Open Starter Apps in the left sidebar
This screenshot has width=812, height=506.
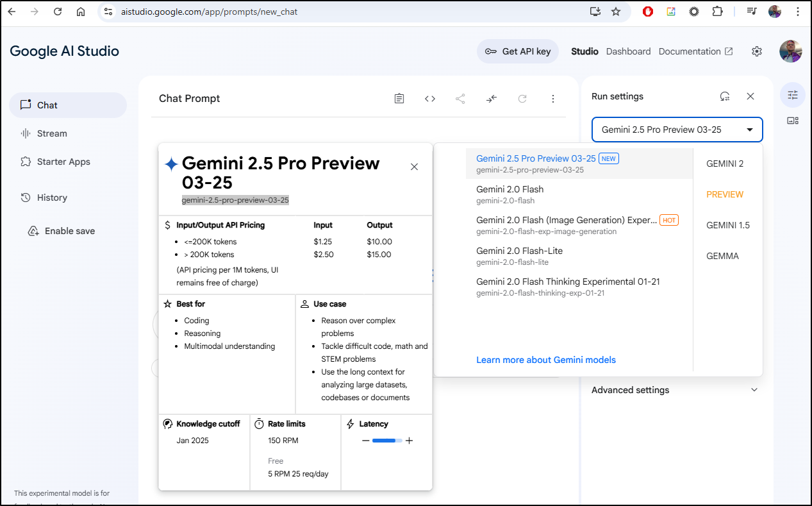(x=68, y=162)
